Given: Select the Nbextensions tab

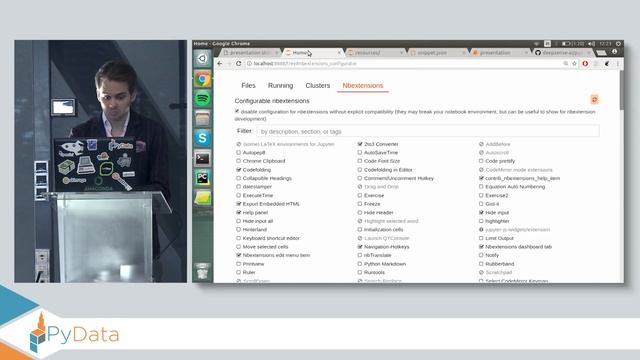Looking at the screenshot, I should click(363, 85).
